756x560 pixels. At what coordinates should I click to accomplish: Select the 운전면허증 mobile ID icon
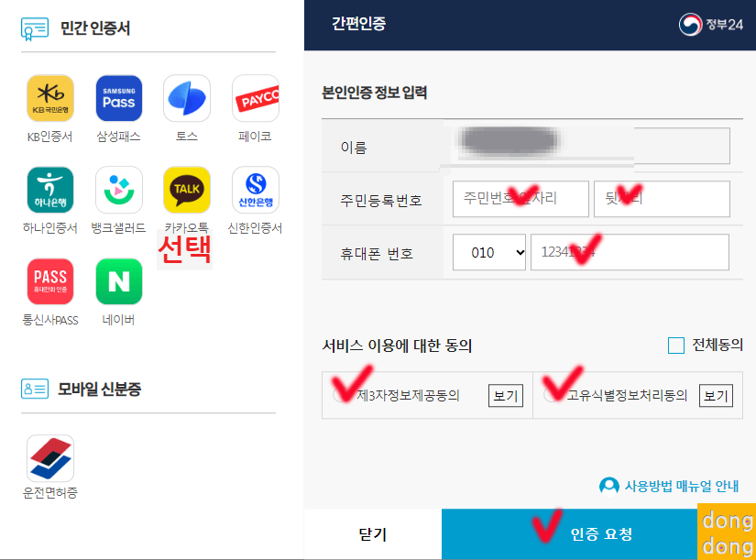pos(50,458)
